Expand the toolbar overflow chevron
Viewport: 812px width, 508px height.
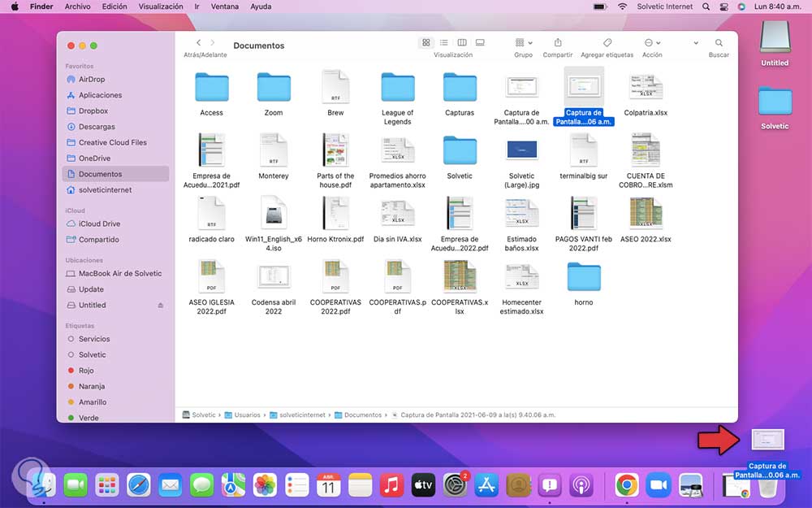click(696, 42)
